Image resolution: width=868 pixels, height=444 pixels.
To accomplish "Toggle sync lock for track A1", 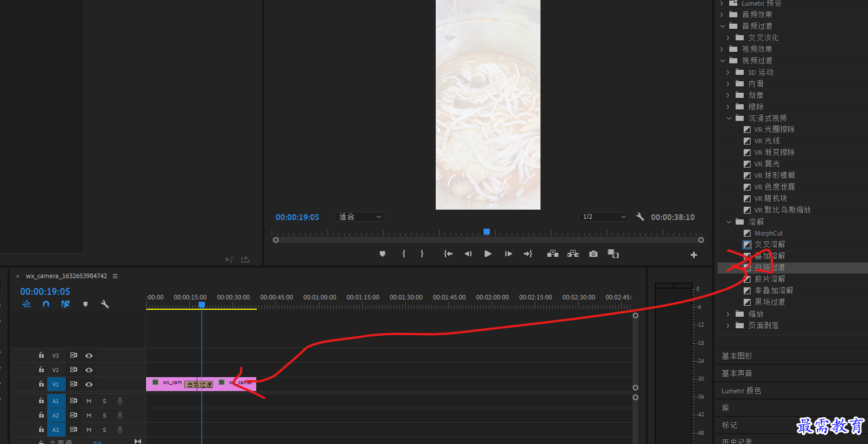I will click(x=73, y=401).
